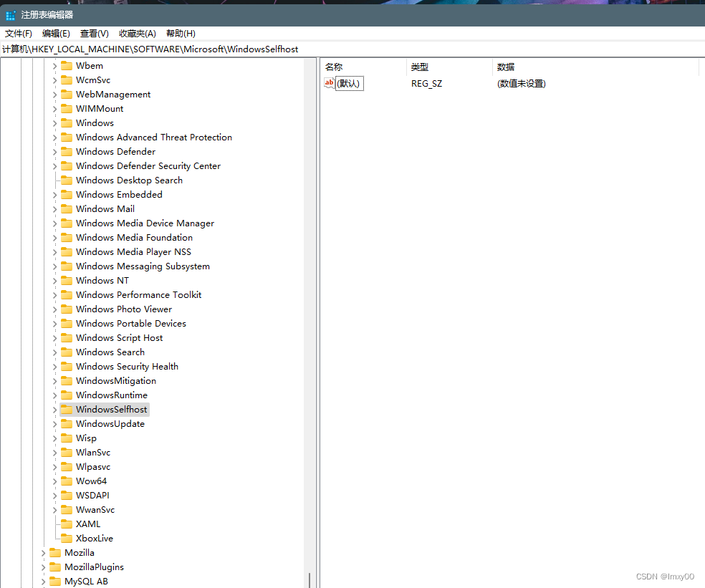Viewport: 705px width, 588px height.
Task: Expand the Windows Media Player NSS node
Action: click(x=54, y=252)
